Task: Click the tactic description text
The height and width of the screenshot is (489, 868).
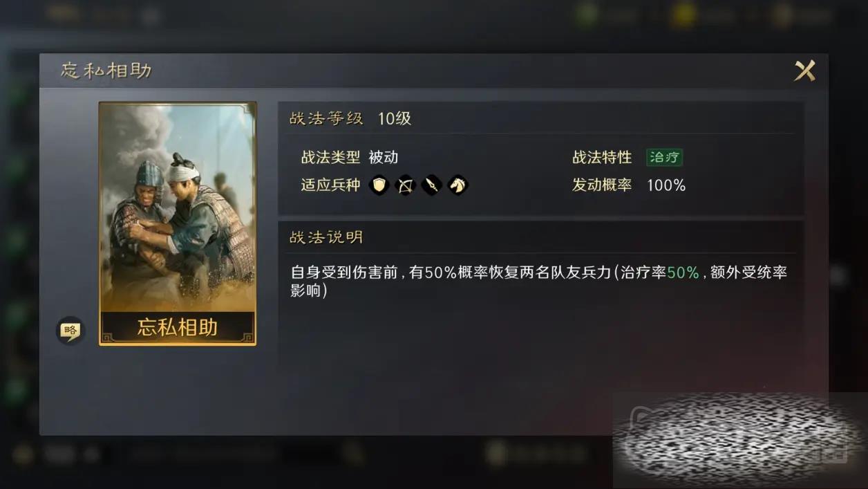Action: 538,281
